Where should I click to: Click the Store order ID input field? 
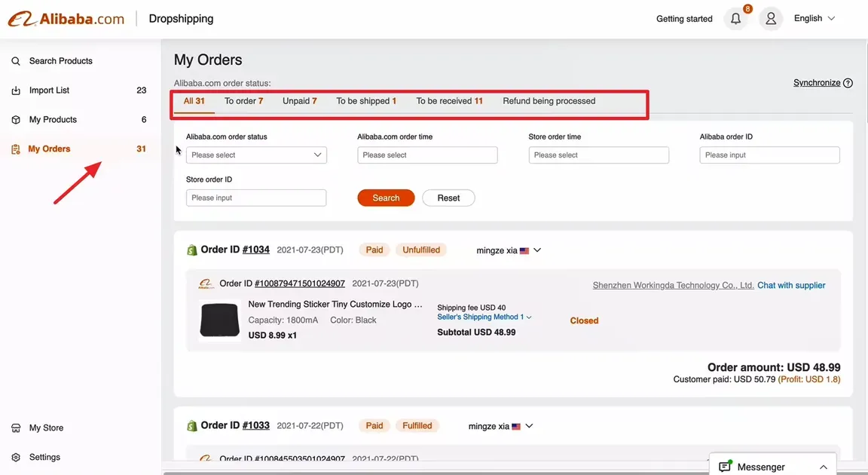click(256, 198)
